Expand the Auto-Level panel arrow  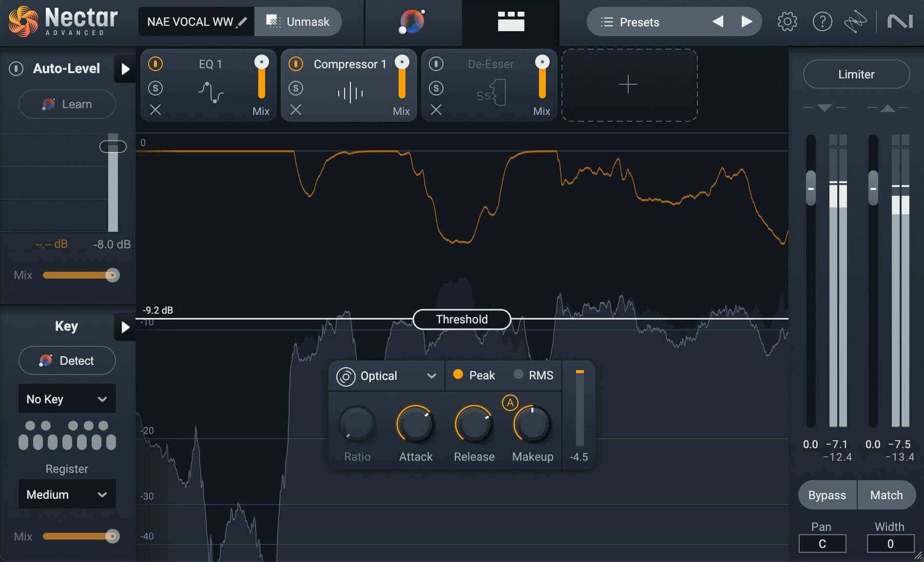(125, 69)
